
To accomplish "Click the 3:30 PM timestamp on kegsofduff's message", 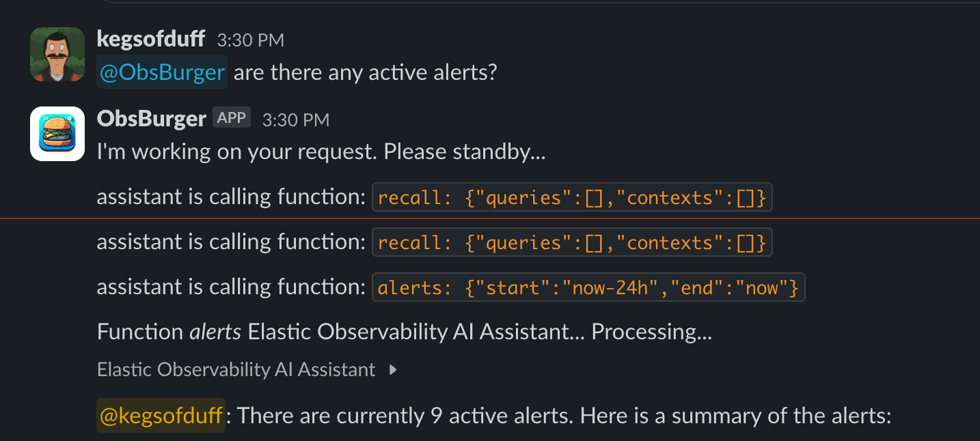I will click(250, 40).
